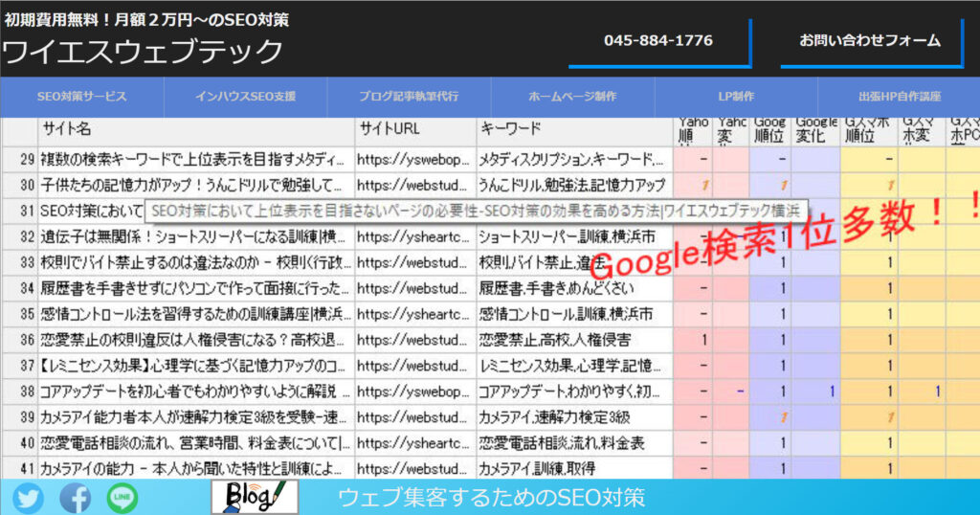Click the URL cell in row 41
This screenshot has height=515, width=980.
(x=415, y=468)
